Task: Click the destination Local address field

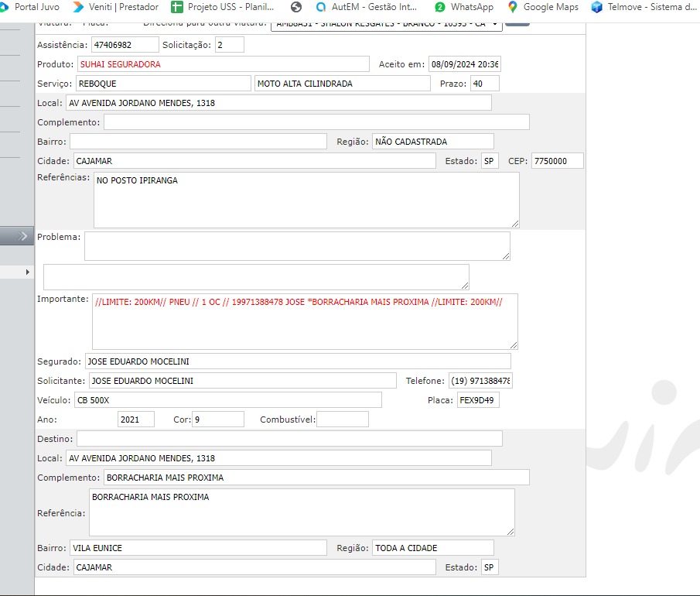Action: point(278,458)
